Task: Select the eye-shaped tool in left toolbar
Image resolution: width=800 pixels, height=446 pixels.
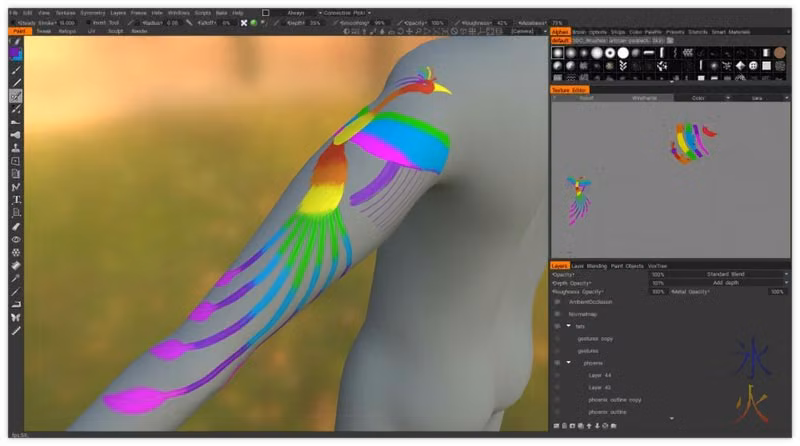Action: tap(16, 239)
